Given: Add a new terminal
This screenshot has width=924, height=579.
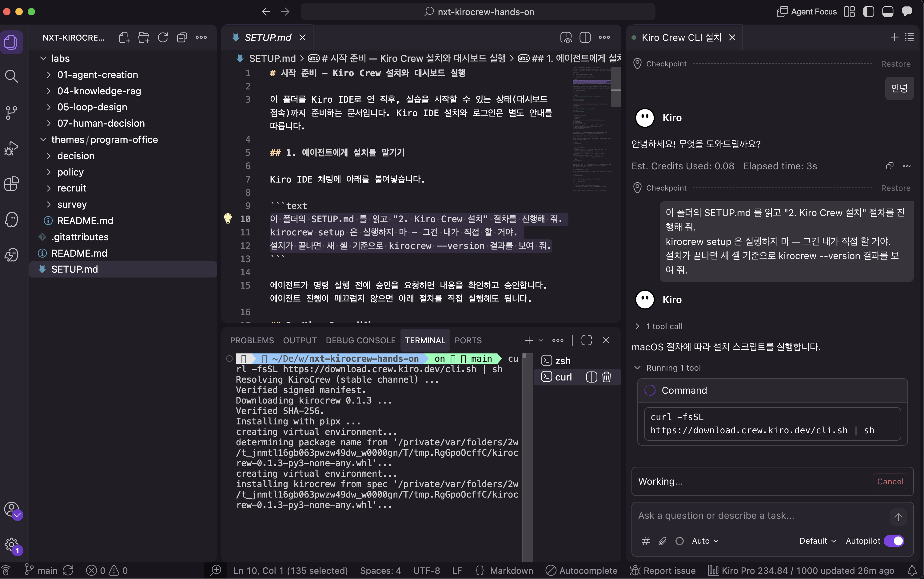Looking at the screenshot, I should point(529,340).
